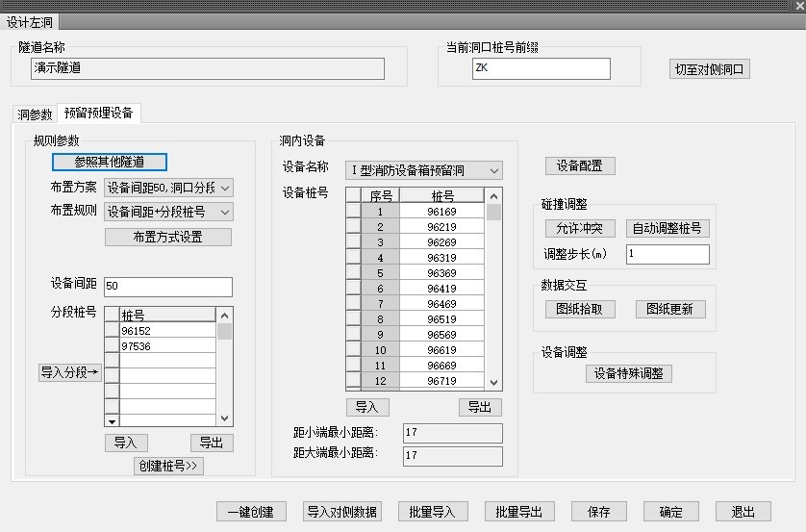This screenshot has height=532, width=806.
Task: Click 距大端最小距离 input field
Action: pos(452,456)
